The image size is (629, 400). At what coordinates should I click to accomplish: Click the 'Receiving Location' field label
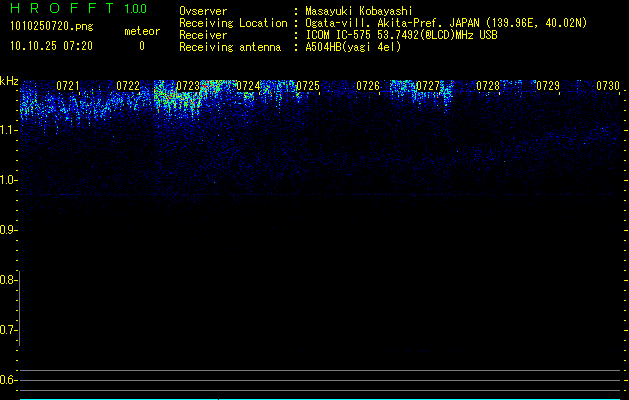tap(233, 23)
